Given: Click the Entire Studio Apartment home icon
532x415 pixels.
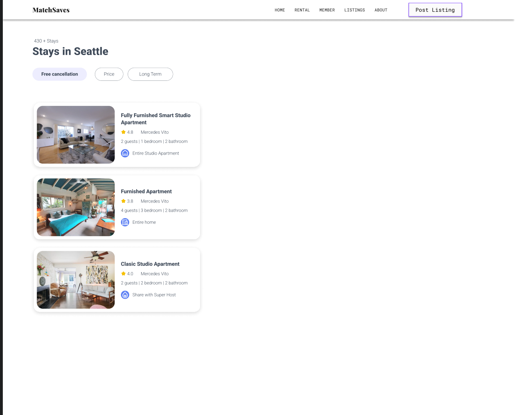Looking at the screenshot, I should click(x=125, y=153).
